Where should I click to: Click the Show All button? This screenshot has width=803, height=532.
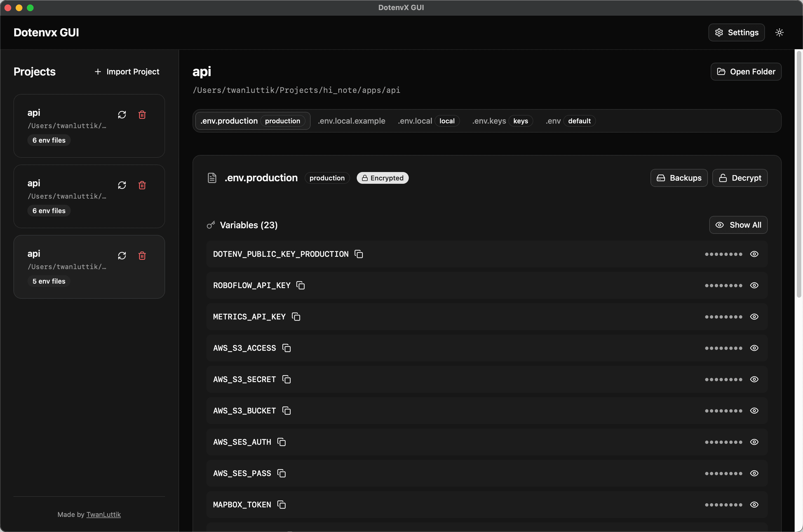point(738,225)
